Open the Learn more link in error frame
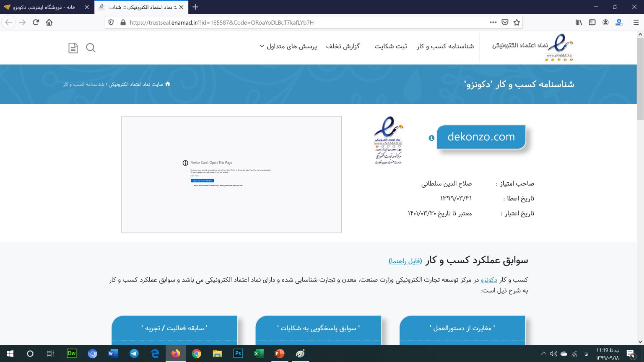Image resolution: width=644 pixels, height=362 pixels. (x=195, y=176)
